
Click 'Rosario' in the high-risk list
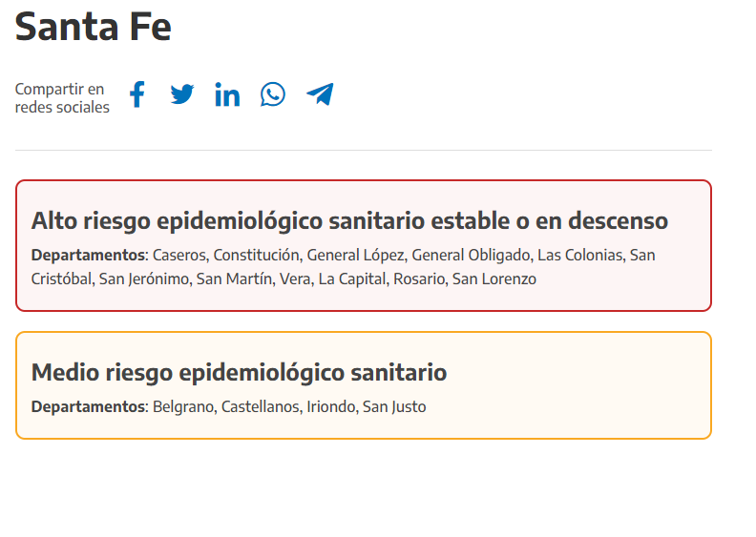(420, 279)
